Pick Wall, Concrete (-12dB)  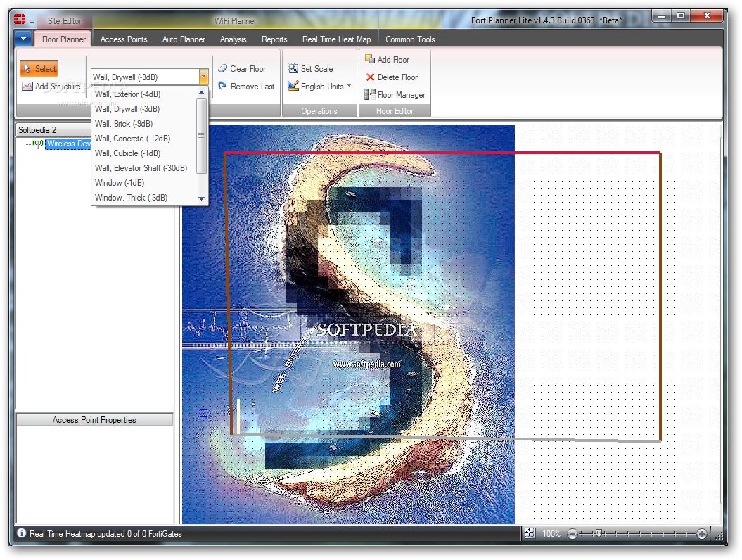click(143, 138)
